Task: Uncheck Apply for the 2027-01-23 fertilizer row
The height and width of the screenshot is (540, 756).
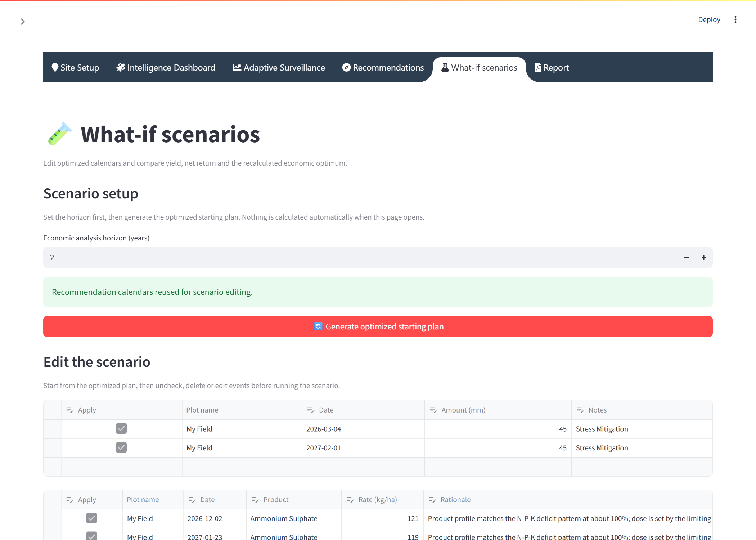Action: tap(92, 536)
